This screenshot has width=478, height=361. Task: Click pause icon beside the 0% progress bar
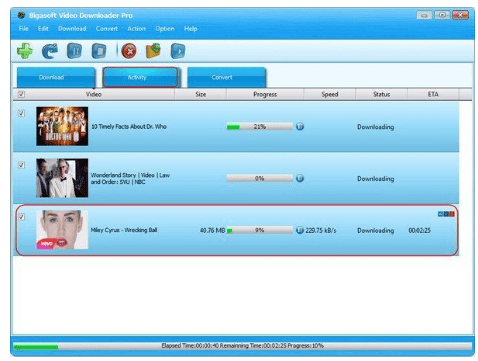pyautogui.click(x=300, y=178)
